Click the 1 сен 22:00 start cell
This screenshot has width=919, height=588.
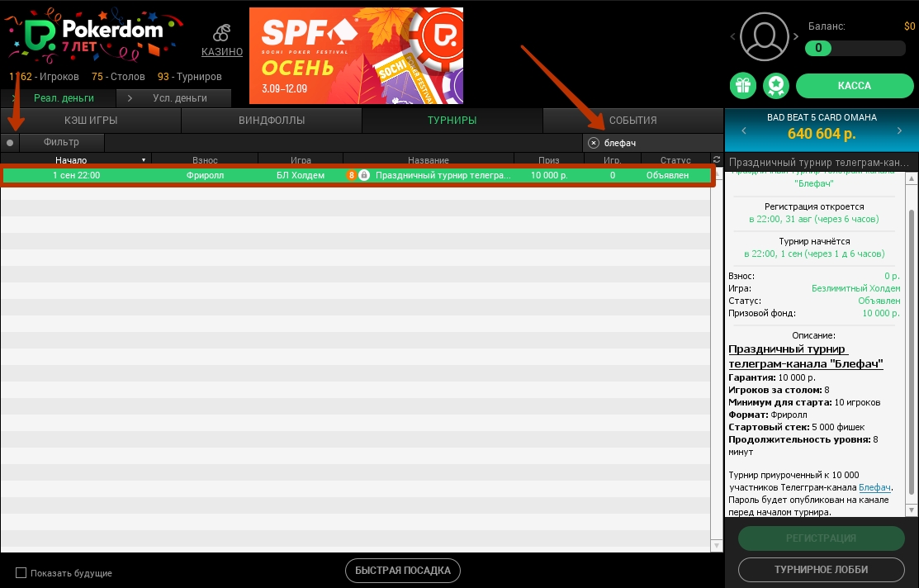point(77,175)
